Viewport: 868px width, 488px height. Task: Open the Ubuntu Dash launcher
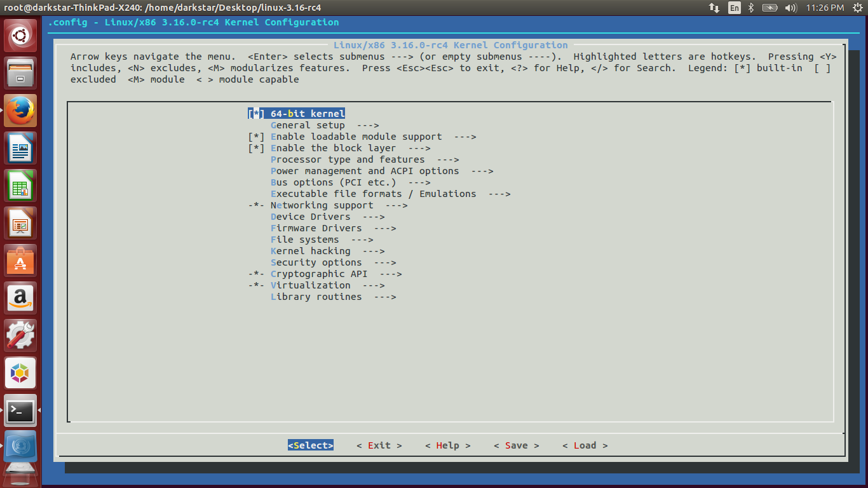(x=20, y=36)
